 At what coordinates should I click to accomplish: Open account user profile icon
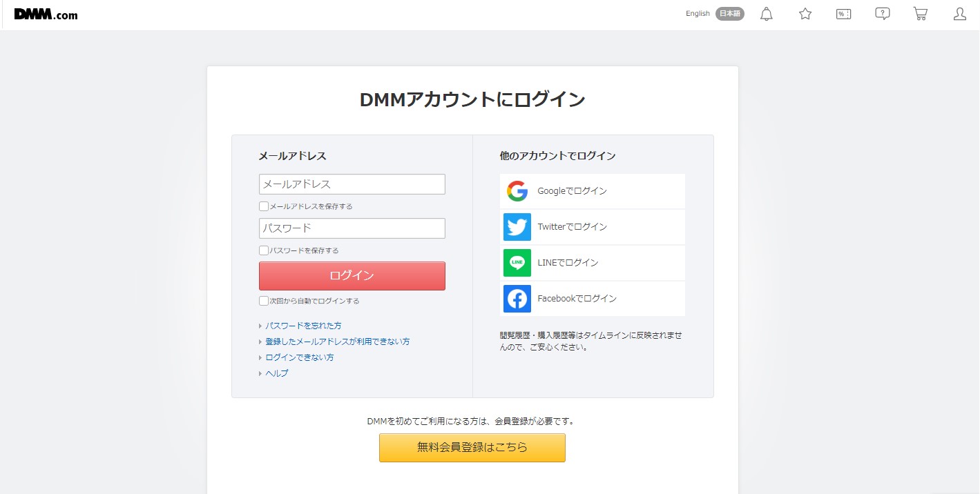[x=959, y=14]
